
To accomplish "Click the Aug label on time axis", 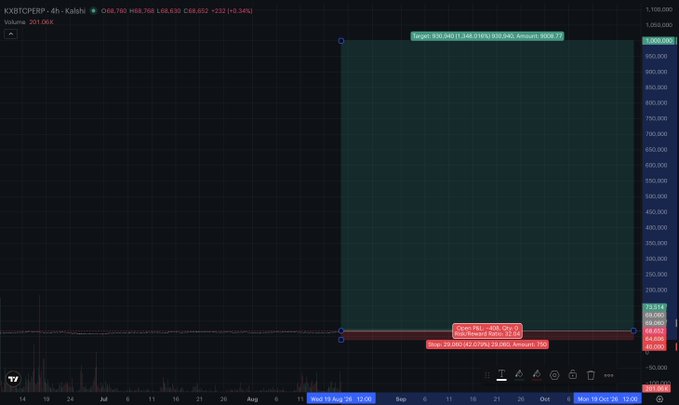I will click(252, 399).
